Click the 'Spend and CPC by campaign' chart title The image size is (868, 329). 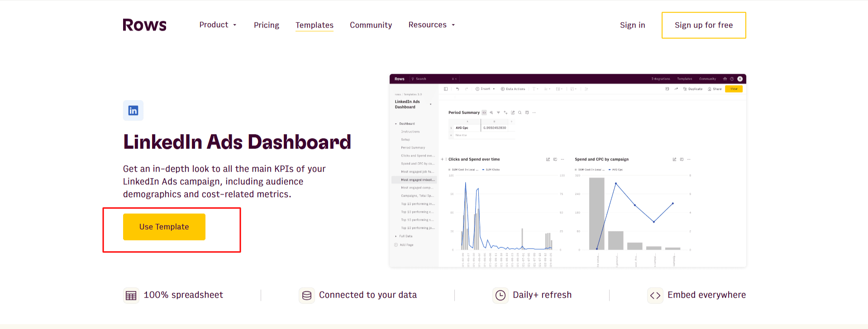point(601,160)
